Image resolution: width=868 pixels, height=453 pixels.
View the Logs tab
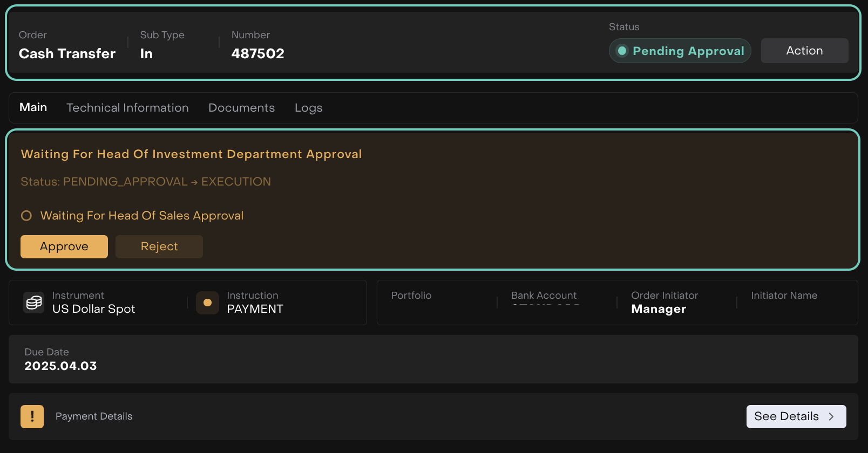click(x=308, y=108)
